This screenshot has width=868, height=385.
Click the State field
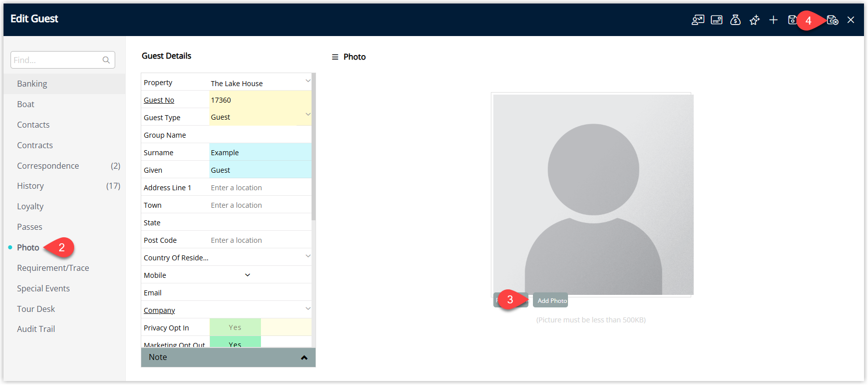(260, 222)
